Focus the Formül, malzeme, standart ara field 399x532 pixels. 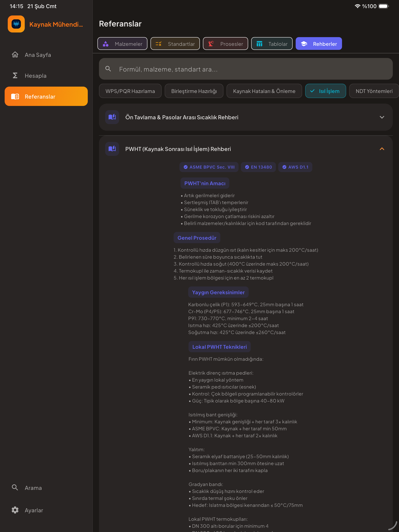[x=246, y=69]
